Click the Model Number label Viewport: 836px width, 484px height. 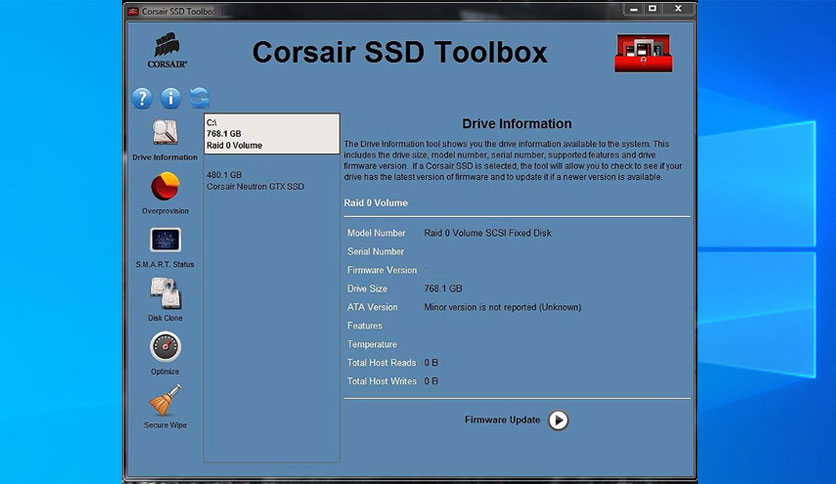coord(376,233)
